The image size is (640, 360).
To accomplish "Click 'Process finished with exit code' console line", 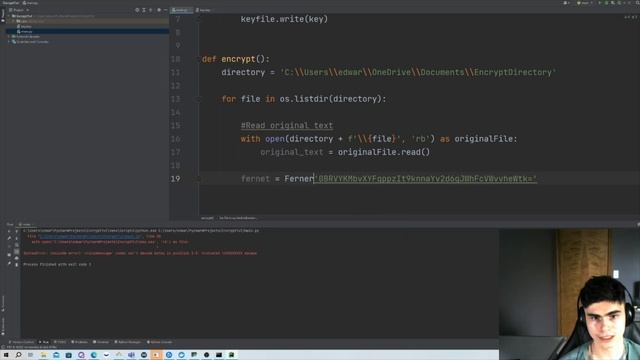I will point(57,264).
